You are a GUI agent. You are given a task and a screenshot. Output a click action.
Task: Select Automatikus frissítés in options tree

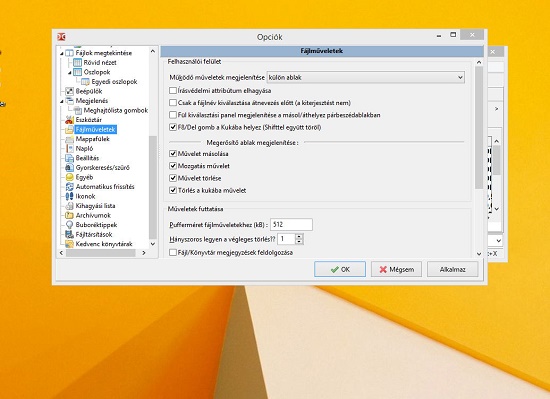click(x=105, y=187)
